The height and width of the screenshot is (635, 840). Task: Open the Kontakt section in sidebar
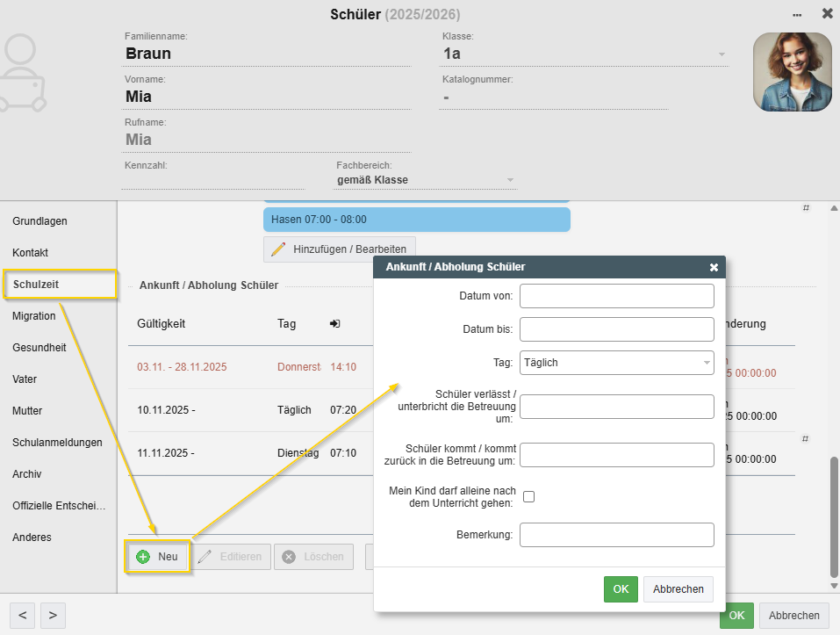31,252
